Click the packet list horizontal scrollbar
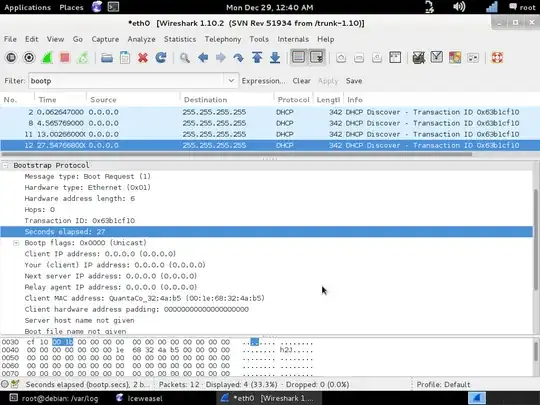 tap(236, 154)
